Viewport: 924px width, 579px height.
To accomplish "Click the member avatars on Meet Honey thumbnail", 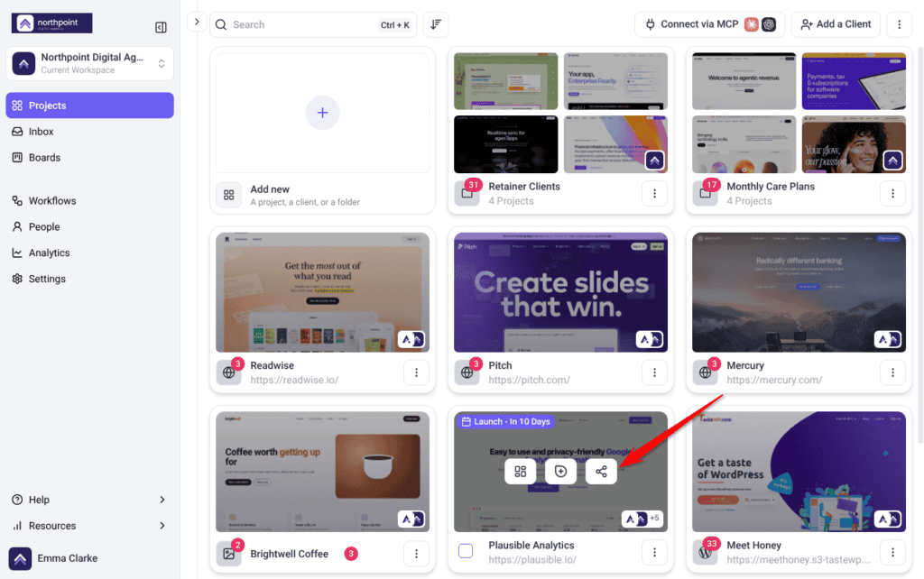I will point(888,519).
